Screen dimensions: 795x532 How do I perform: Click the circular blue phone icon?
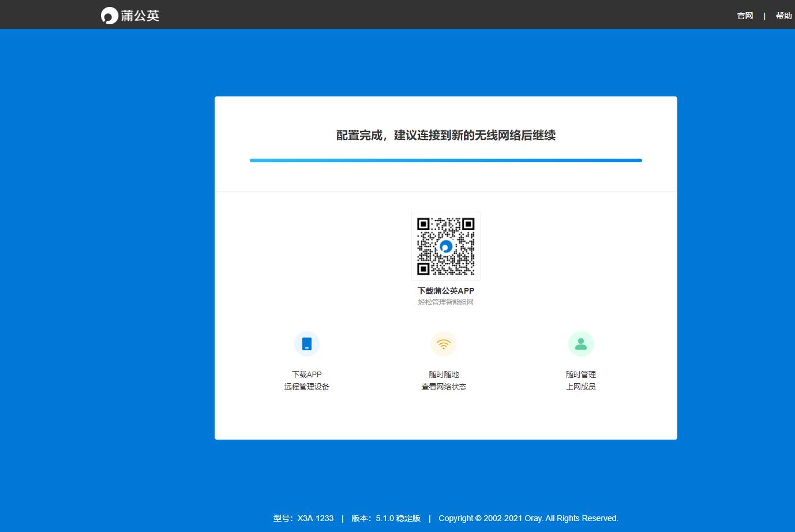(306, 343)
